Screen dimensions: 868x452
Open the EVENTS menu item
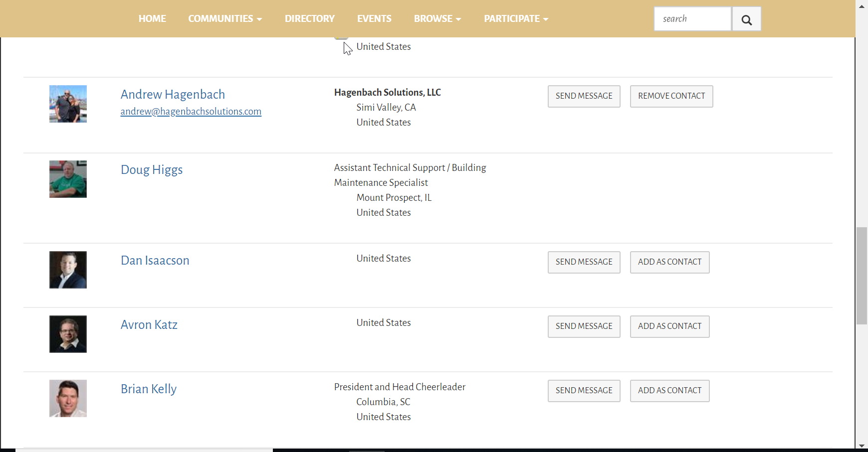point(374,19)
